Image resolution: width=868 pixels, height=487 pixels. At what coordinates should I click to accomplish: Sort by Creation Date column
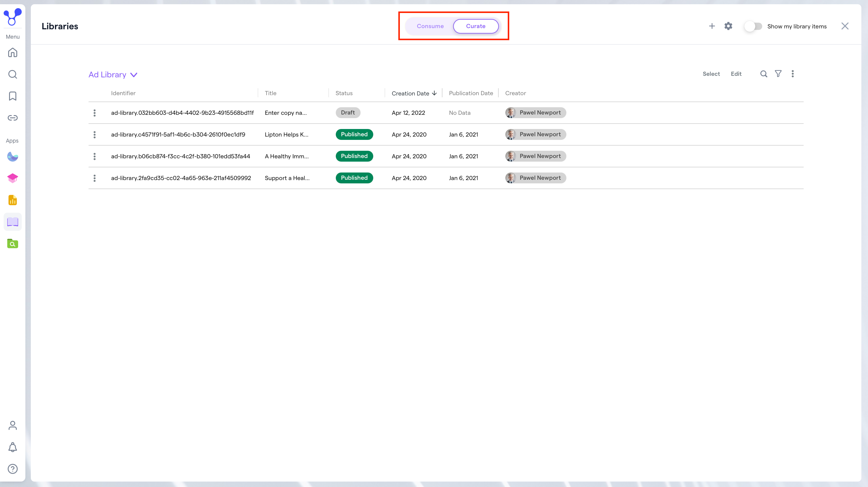(x=414, y=93)
